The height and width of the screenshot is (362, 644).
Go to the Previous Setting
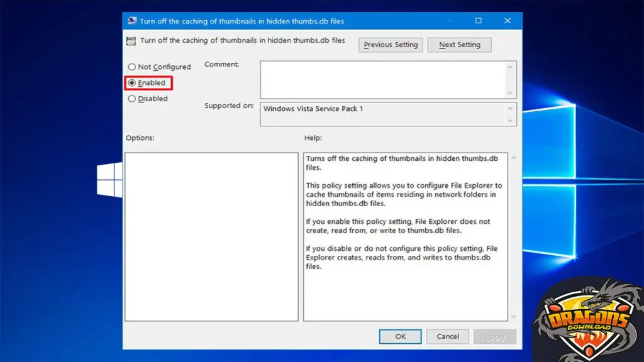[x=391, y=45]
